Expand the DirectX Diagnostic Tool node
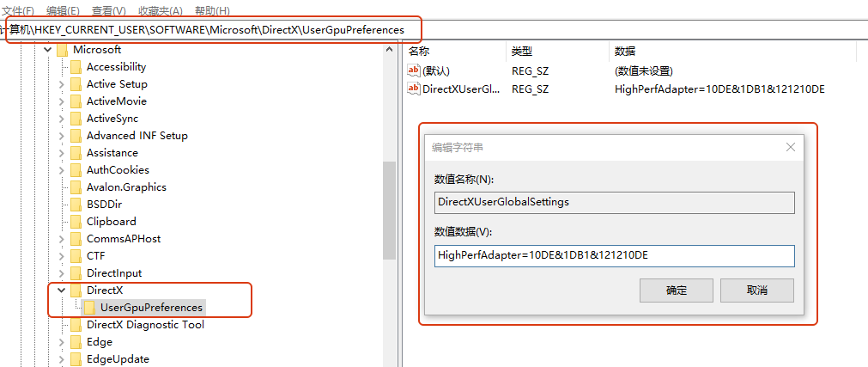The width and height of the screenshot is (868, 367). (x=61, y=325)
